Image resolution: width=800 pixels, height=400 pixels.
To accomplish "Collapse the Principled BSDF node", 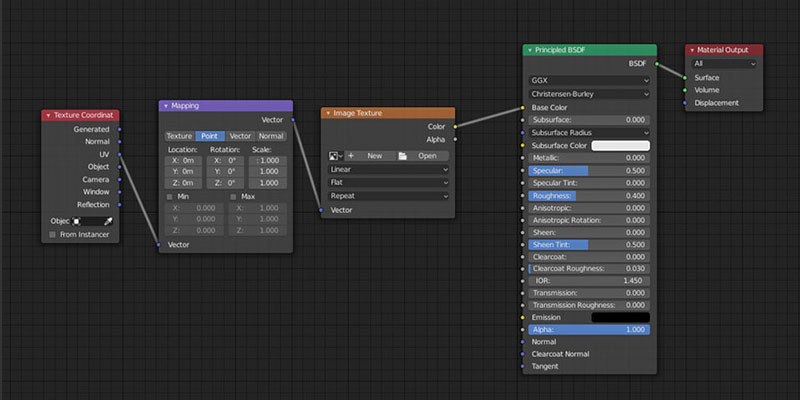I will (530, 50).
